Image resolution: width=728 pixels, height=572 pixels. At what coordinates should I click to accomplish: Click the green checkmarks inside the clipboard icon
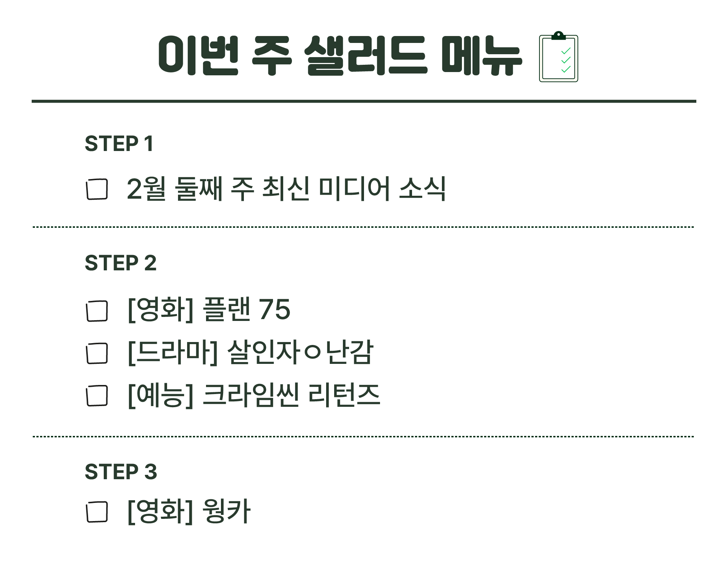[566, 60]
